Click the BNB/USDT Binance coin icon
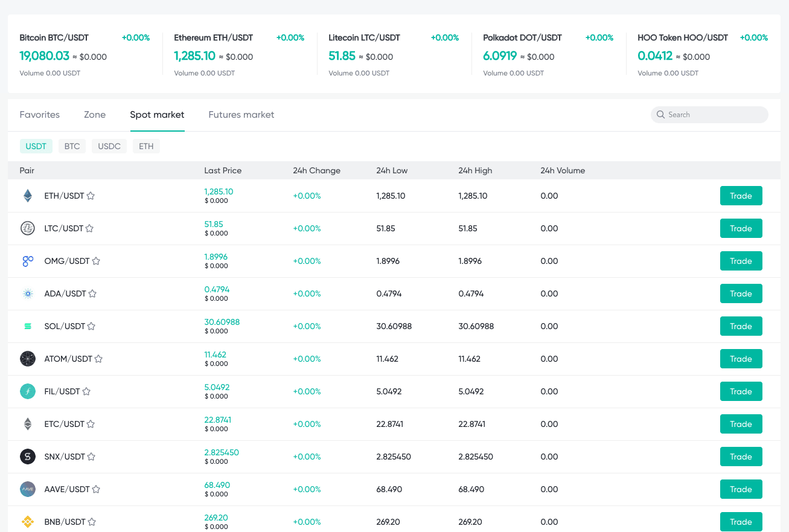789x532 pixels. point(28,522)
